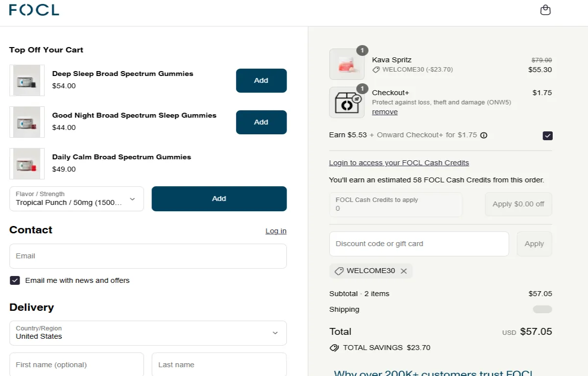The width and height of the screenshot is (588, 376).
Task: Click the FOCL logo
Action: [34, 10]
